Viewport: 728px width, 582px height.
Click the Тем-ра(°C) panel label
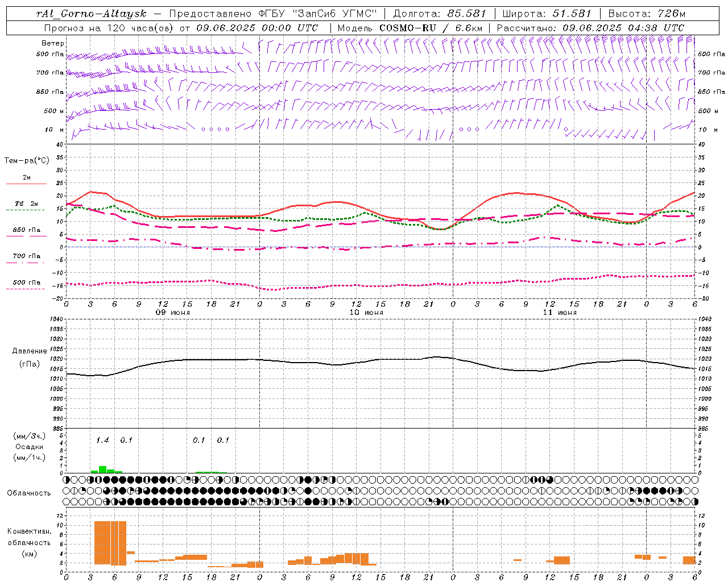tap(27, 161)
